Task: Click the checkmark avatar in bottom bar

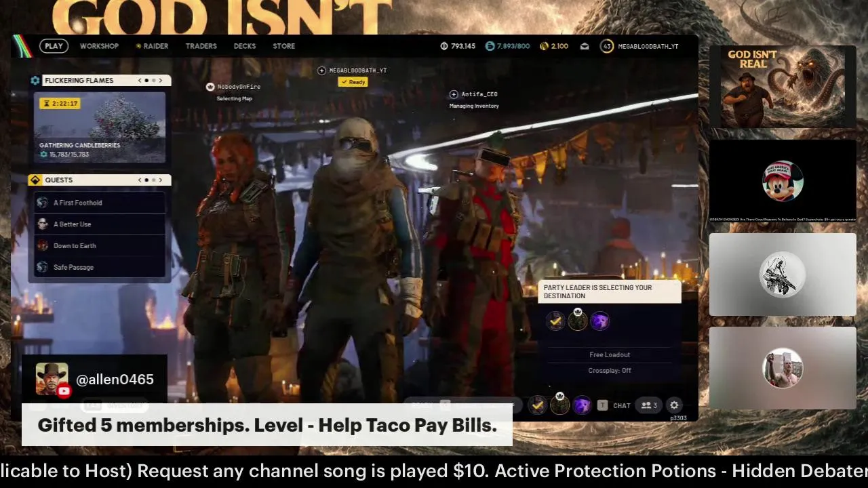Action: tap(538, 405)
